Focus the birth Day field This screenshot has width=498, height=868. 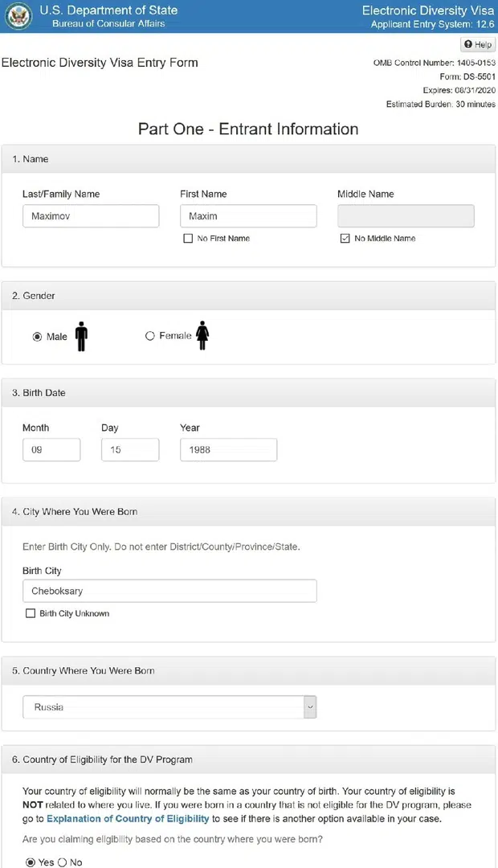(130, 450)
